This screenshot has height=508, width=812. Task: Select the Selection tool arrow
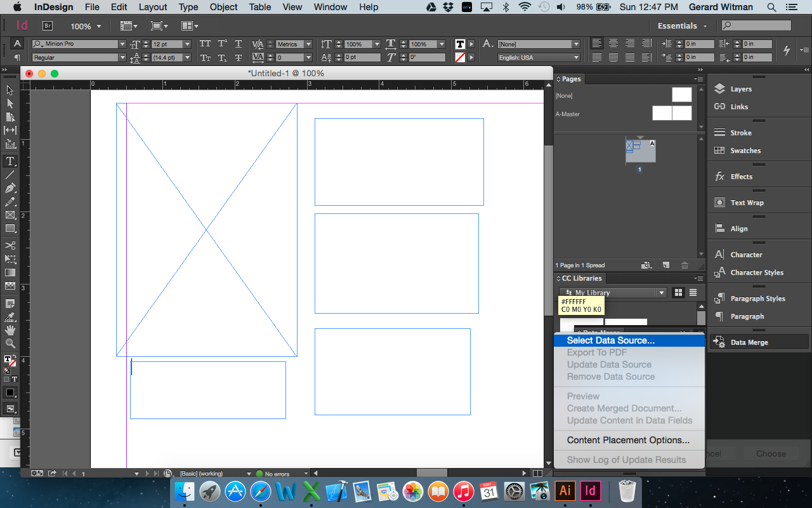click(x=10, y=90)
